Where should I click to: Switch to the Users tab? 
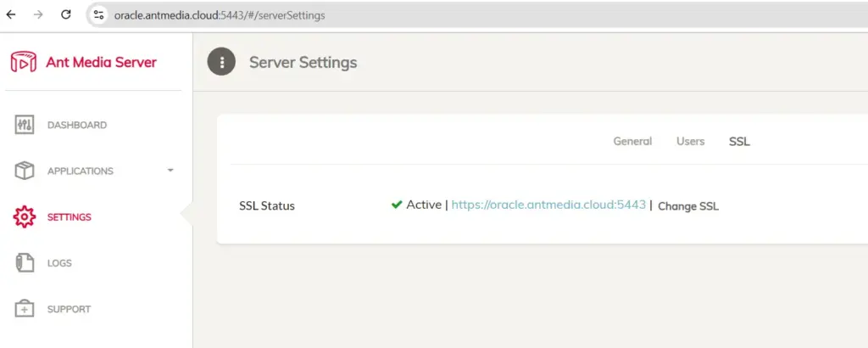[690, 141]
